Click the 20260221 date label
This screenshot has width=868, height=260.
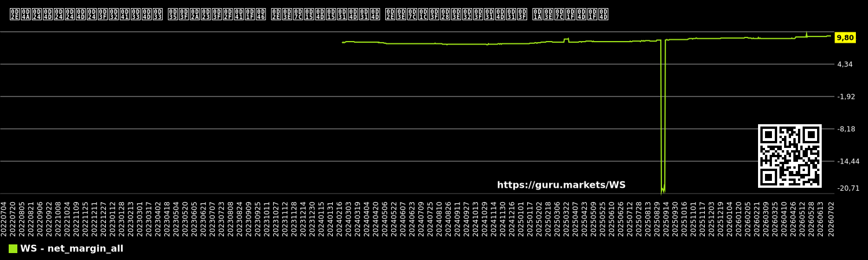tap(756, 218)
